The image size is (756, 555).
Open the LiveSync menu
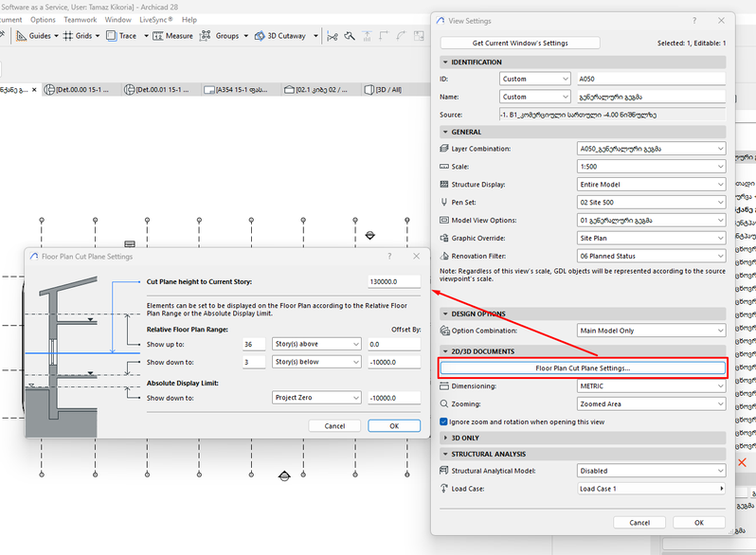155,20
